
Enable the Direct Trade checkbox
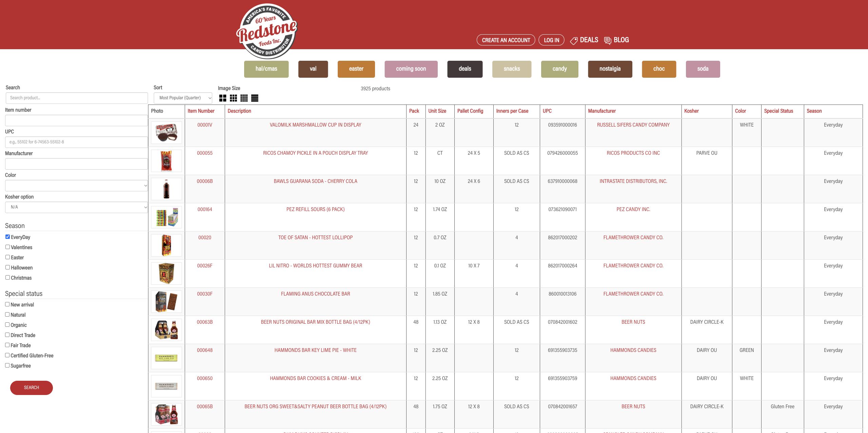coord(7,335)
